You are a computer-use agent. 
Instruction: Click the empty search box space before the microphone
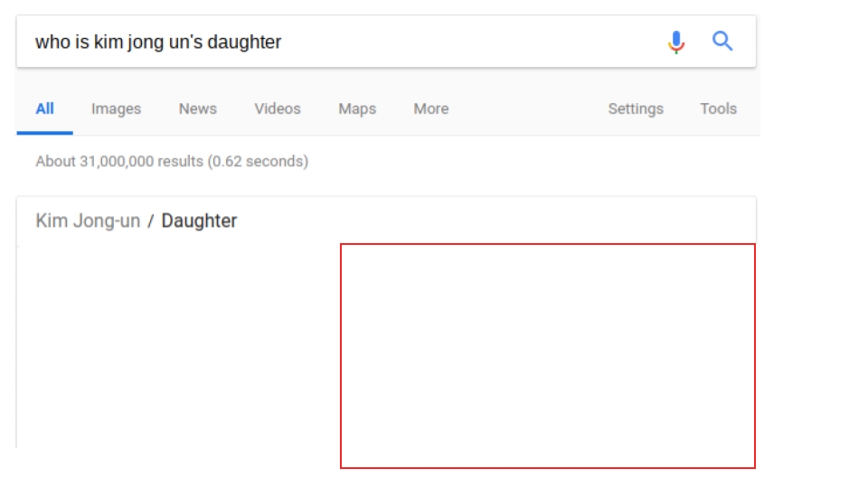point(470,42)
